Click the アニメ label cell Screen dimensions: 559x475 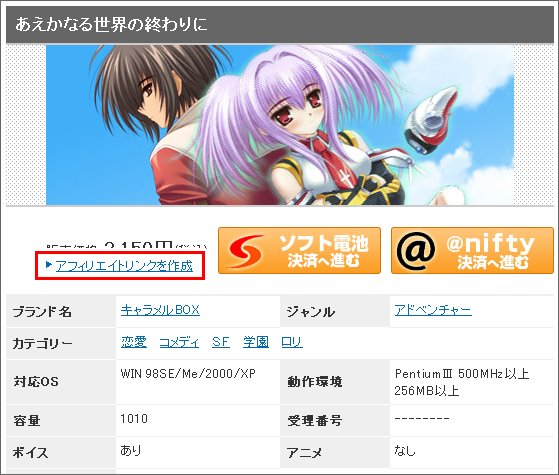(335, 453)
